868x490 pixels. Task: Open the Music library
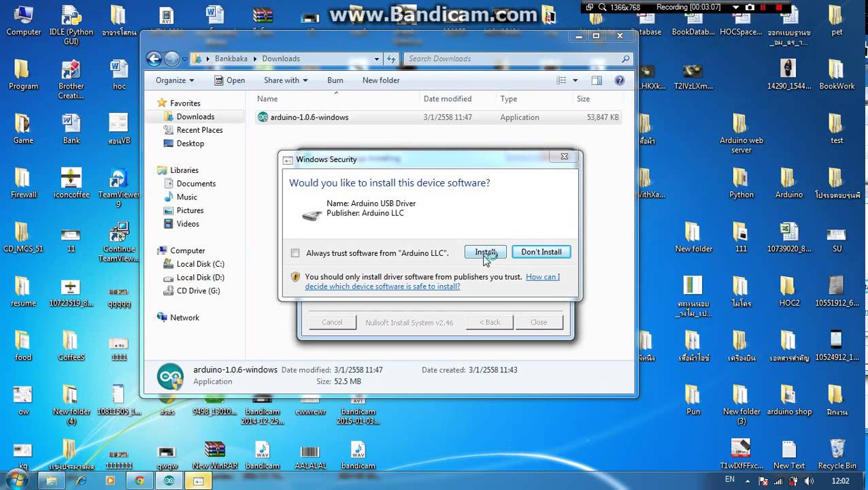click(x=186, y=197)
